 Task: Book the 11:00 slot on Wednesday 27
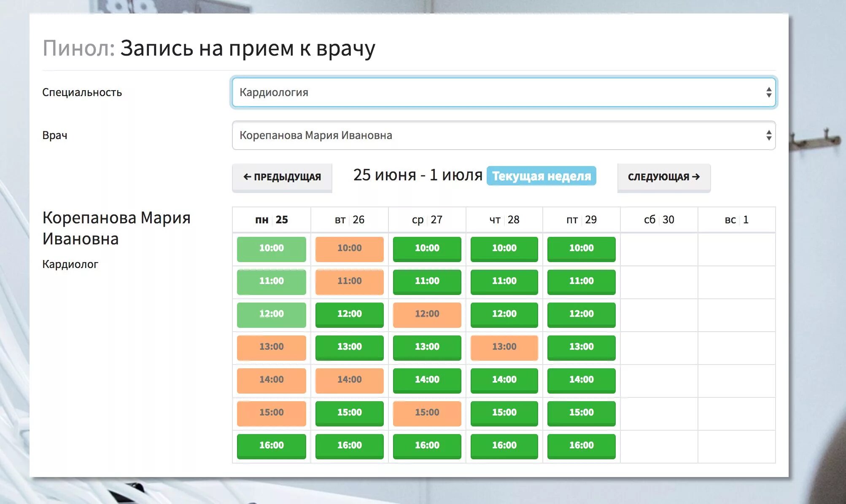coord(427,282)
